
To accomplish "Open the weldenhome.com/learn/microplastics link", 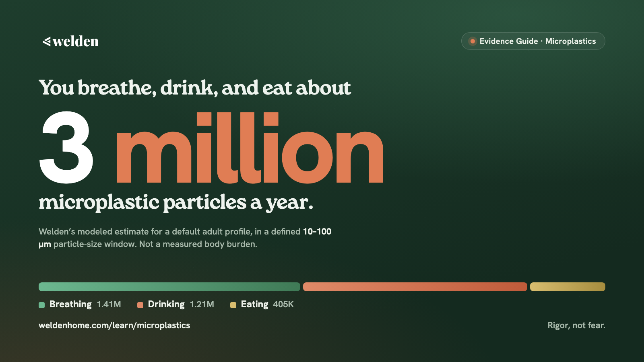I will pos(114,325).
